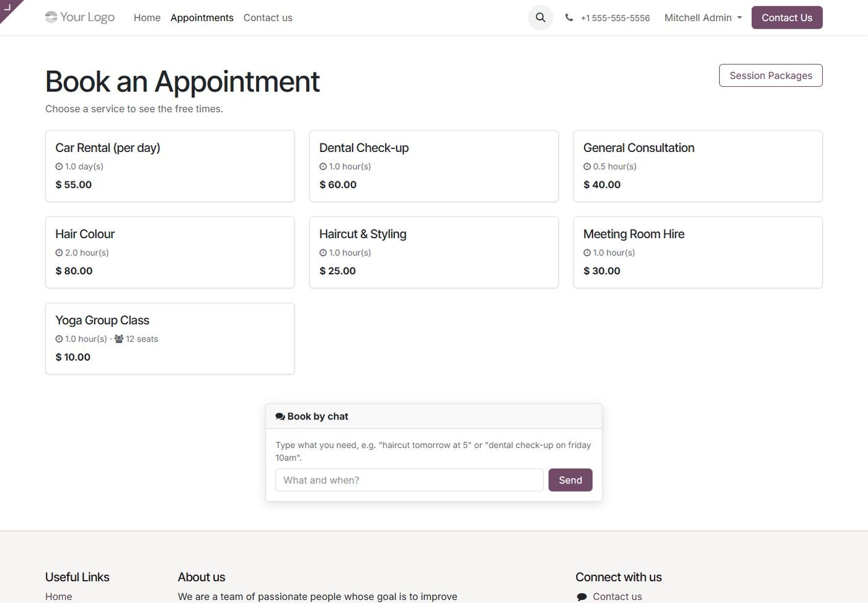Viewport: 868px width, 603px height.
Task: Click the clock icon on Hair Colour card
Action: click(59, 252)
